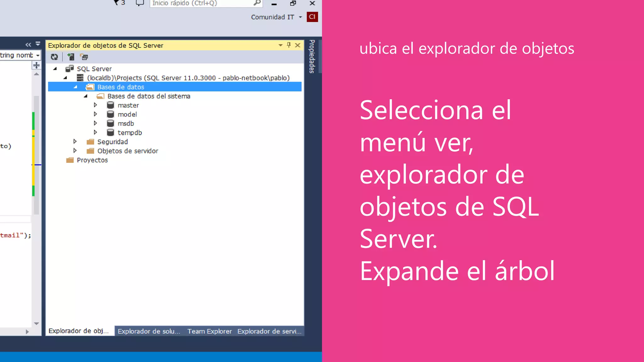The image size is (644, 362).
Task: Expand the Seguridad folder
Action: [75, 141]
